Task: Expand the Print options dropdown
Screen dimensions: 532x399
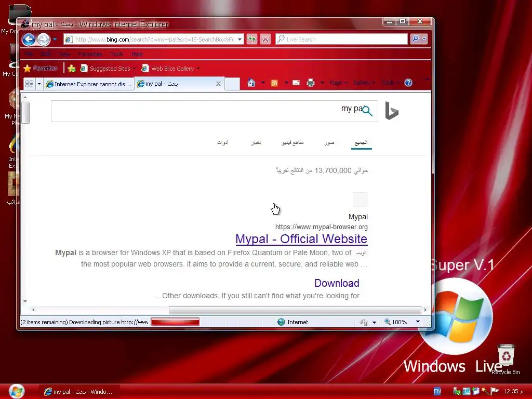Action: [322, 83]
